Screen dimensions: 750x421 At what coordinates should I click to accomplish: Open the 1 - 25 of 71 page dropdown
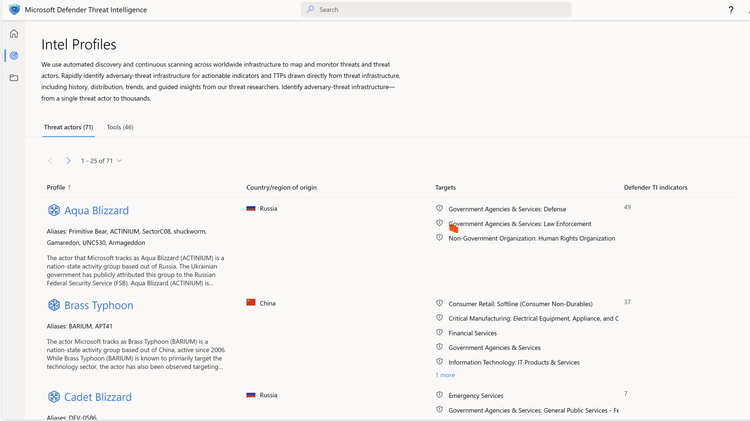tap(102, 161)
